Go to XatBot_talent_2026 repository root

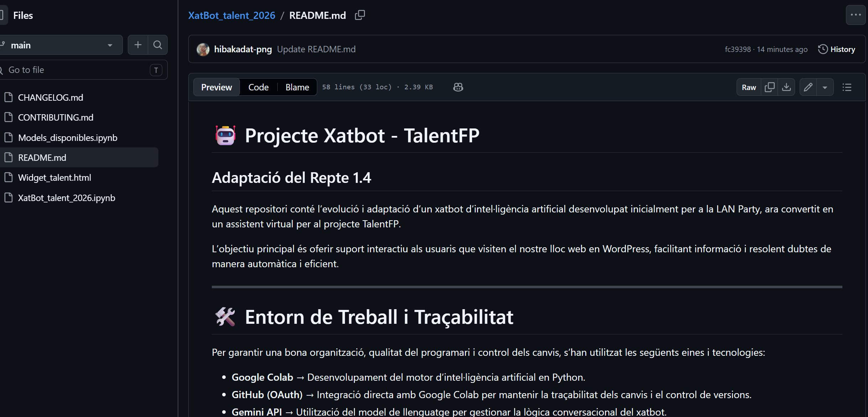point(232,15)
